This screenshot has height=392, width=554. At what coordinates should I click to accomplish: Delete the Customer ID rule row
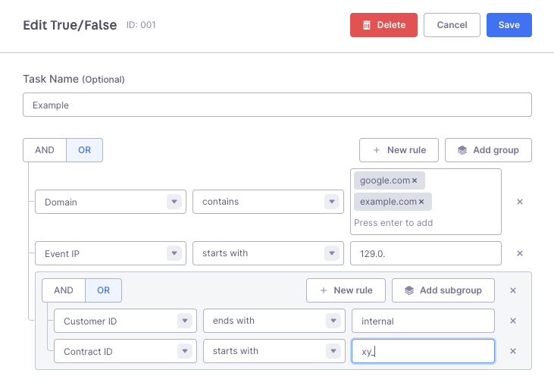[513, 321]
